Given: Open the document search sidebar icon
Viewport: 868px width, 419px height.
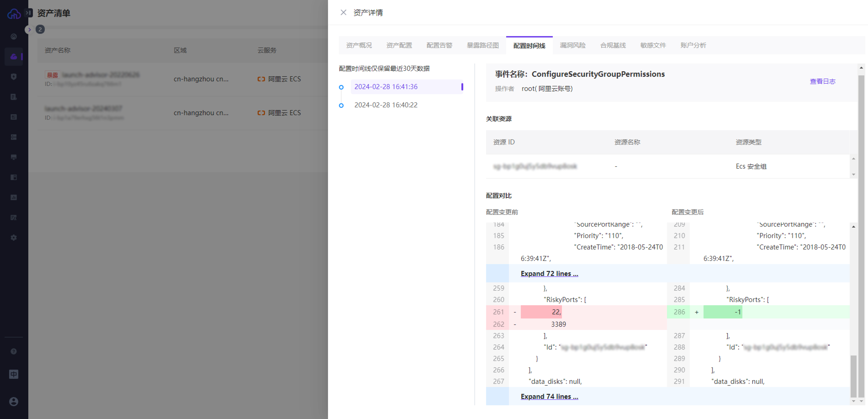Looking at the screenshot, I should coord(13,97).
